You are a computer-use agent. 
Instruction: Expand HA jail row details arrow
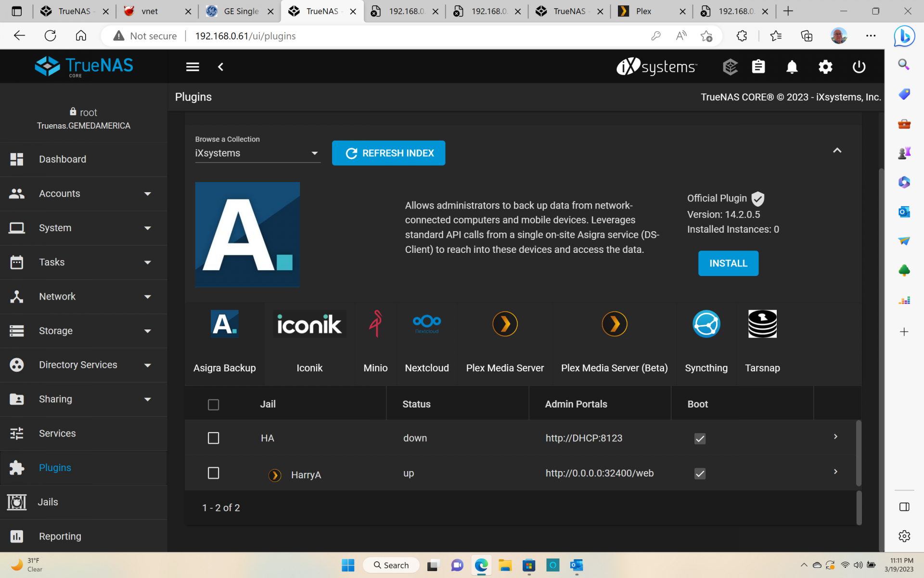coord(835,436)
